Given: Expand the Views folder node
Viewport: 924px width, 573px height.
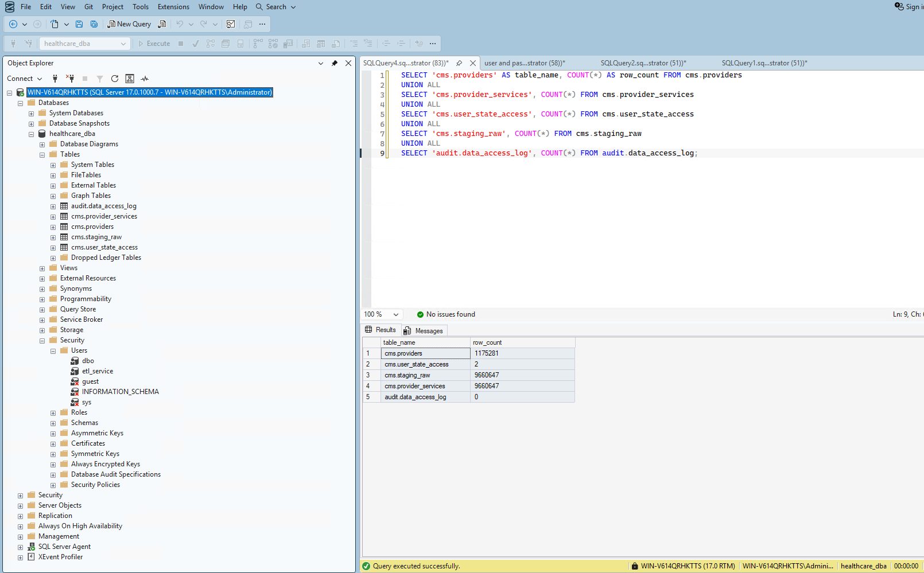Looking at the screenshot, I should click(42, 268).
